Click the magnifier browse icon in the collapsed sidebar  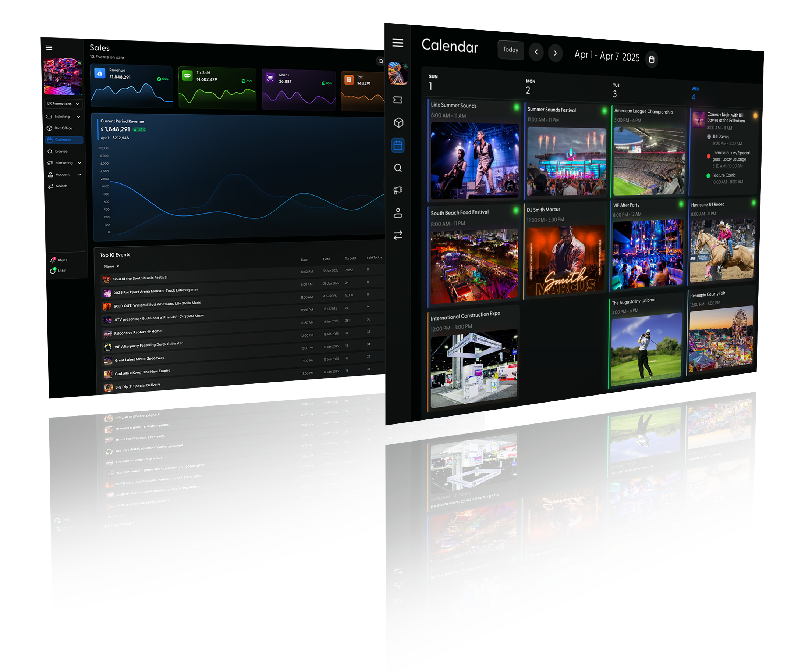pyautogui.click(x=398, y=168)
